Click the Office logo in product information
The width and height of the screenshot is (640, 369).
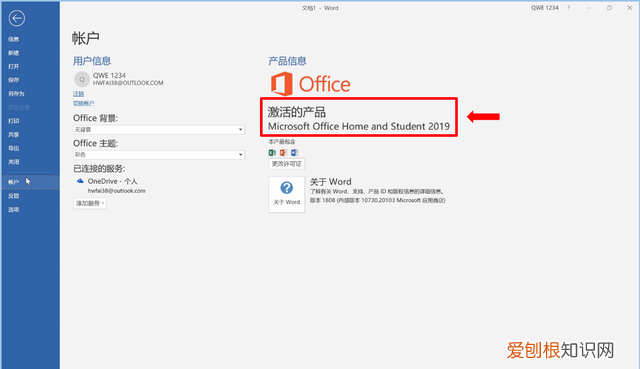(x=310, y=84)
